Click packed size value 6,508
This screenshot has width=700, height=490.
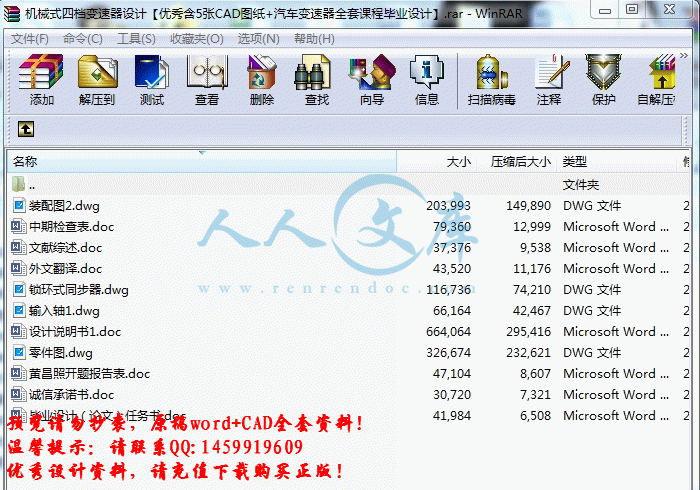pyautogui.click(x=535, y=415)
